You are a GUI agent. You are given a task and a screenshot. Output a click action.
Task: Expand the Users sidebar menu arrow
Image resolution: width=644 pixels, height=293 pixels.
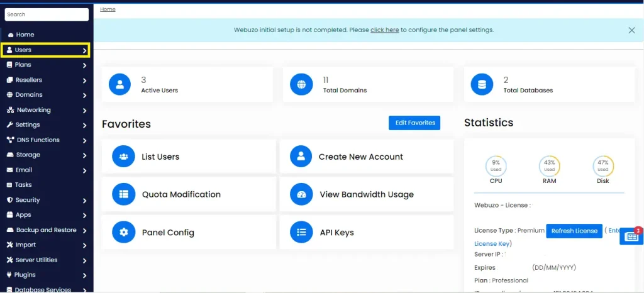pyautogui.click(x=84, y=50)
